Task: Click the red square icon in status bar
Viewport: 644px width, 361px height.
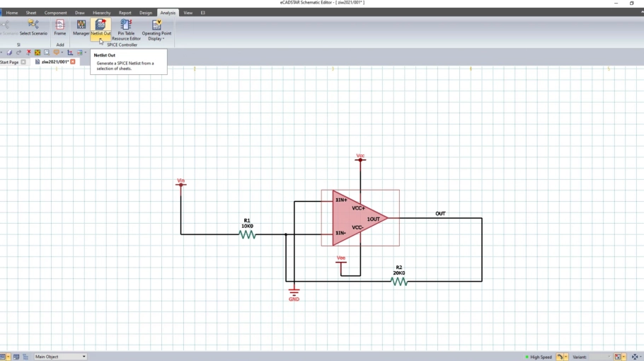Action: tap(618, 357)
